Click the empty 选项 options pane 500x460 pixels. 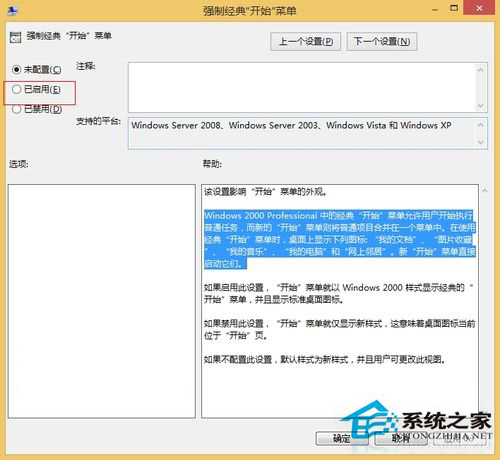[102, 301]
